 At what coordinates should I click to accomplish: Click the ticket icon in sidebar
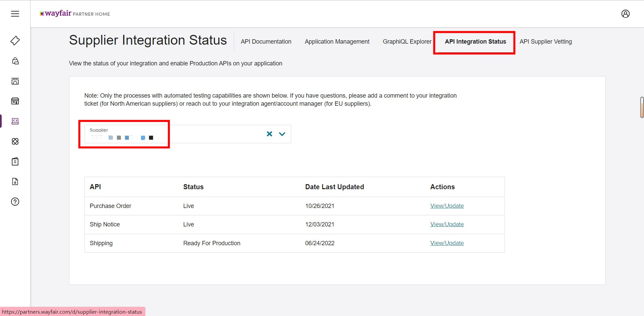tap(15, 41)
